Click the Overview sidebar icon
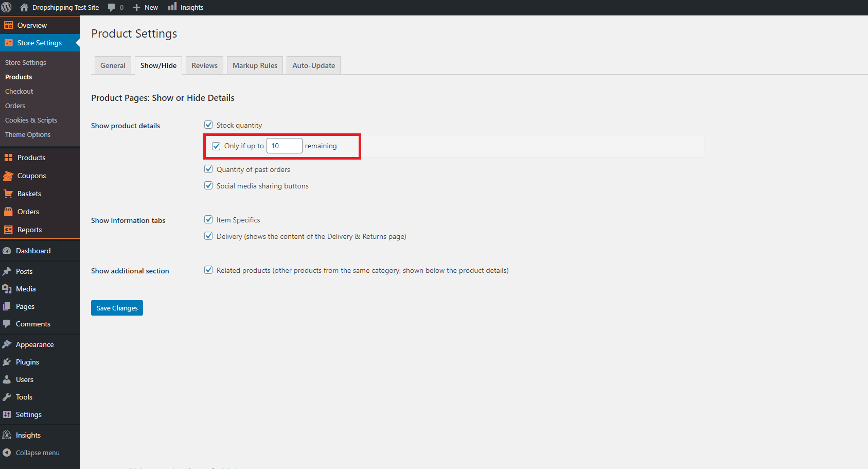Viewport: 868px width, 469px height. click(x=9, y=25)
